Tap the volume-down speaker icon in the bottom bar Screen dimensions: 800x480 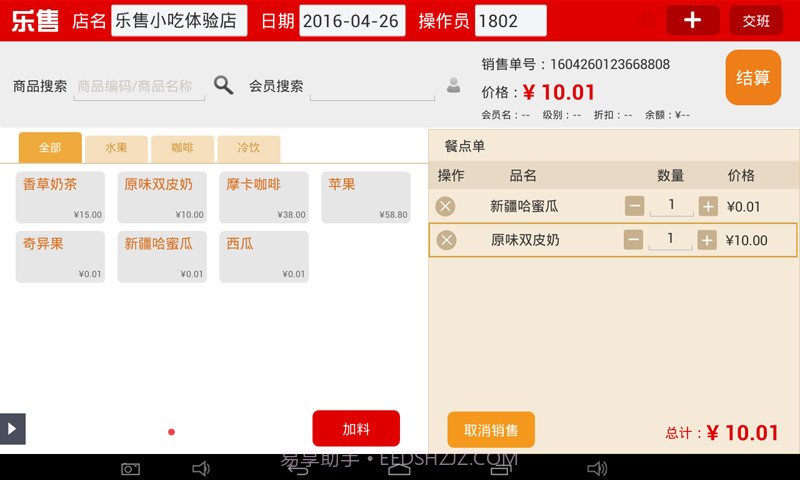201,468
